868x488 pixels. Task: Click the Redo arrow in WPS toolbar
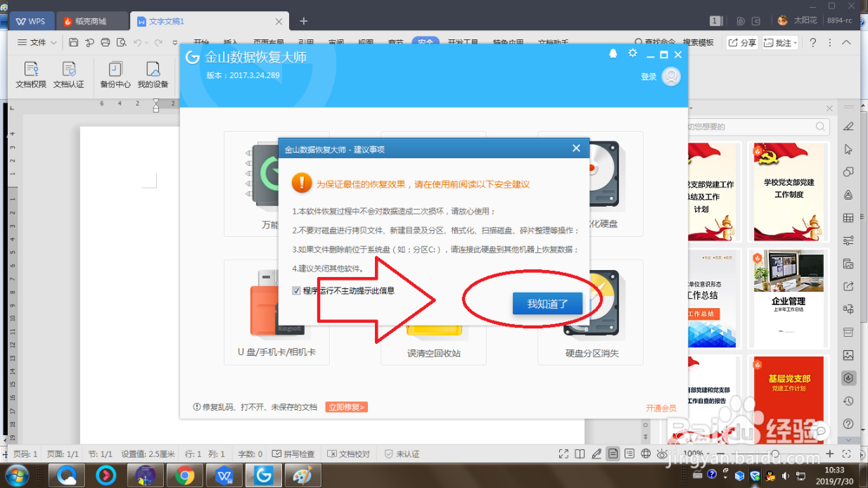[x=158, y=42]
